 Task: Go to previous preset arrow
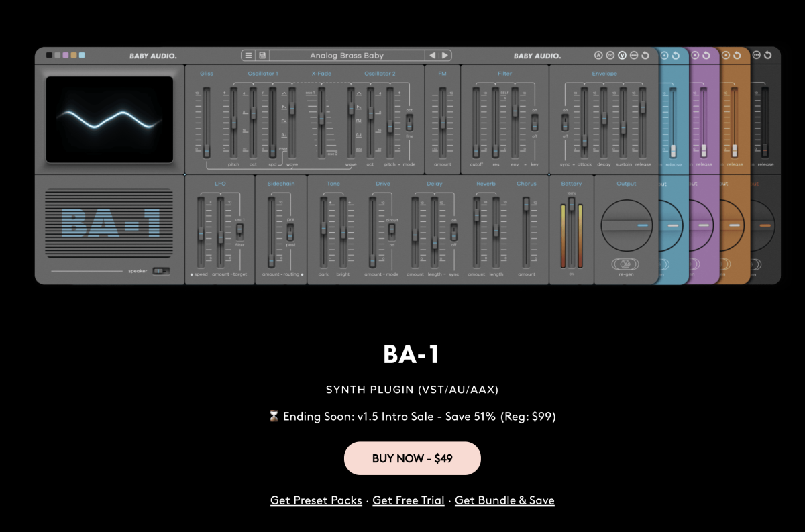coord(433,56)
